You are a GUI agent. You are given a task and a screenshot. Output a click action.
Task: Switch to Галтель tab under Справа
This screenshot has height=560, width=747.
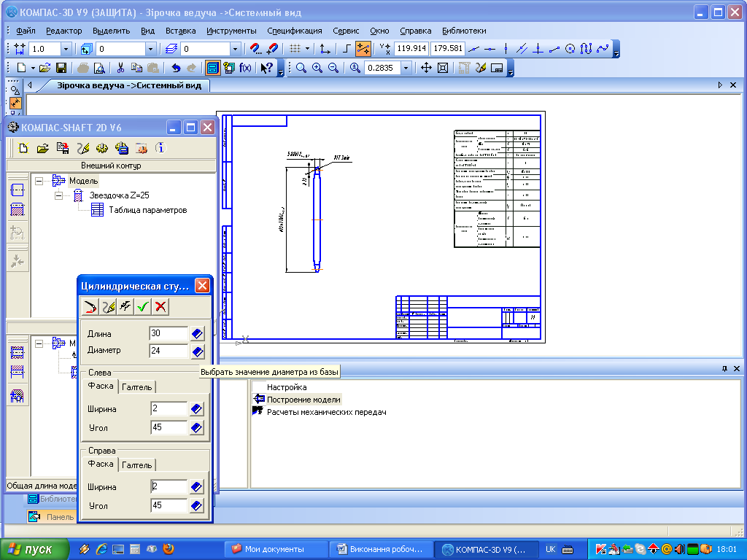tap(136, 465)
